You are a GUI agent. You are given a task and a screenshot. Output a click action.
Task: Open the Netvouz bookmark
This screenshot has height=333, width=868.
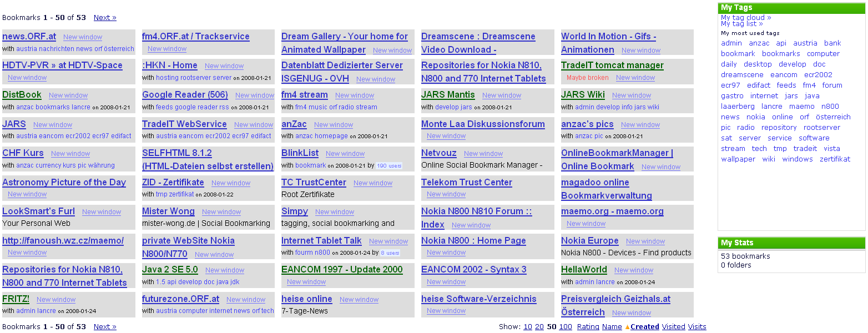tap(438, 153)
